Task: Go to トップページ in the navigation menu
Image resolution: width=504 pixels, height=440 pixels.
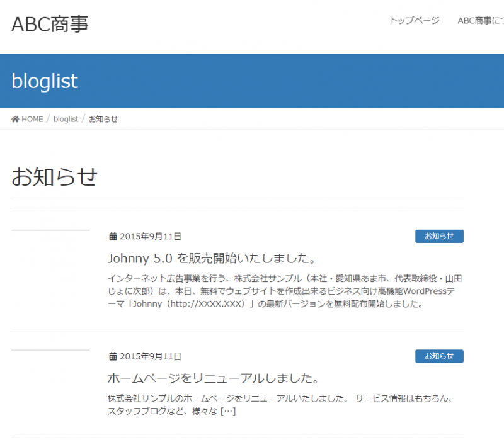Action: (x=414, y=21)
